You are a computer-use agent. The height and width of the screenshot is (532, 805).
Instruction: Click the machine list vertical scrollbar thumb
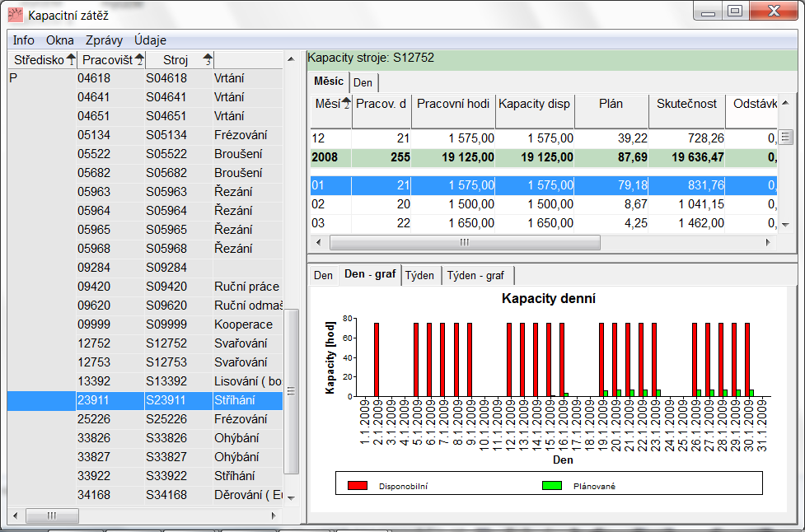click(x=291, y=392)
